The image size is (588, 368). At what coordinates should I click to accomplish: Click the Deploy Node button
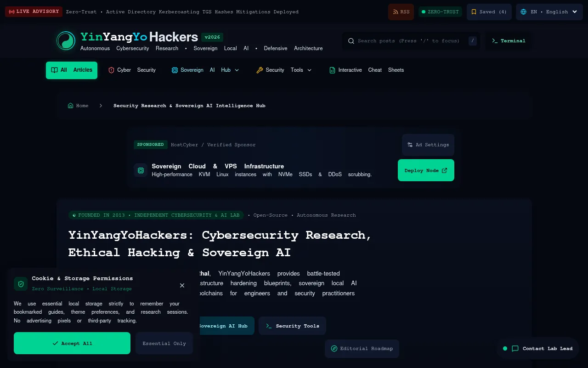[426, 170]
